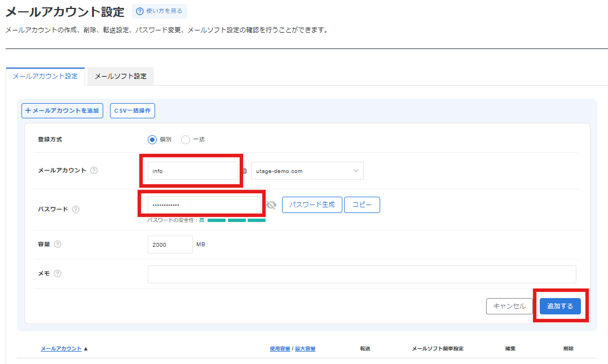Viewport: 608px width, 364px height.
Task: Expand utage-demo.com domain dropdown
Action: pos(307,171)
